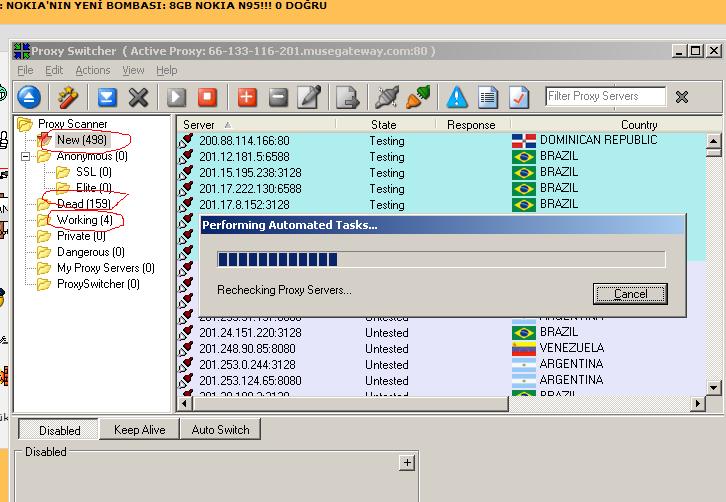Select the ProxySwitcher (0) folder
Viewport: 726px width, 502px height.
coord(98,284)
